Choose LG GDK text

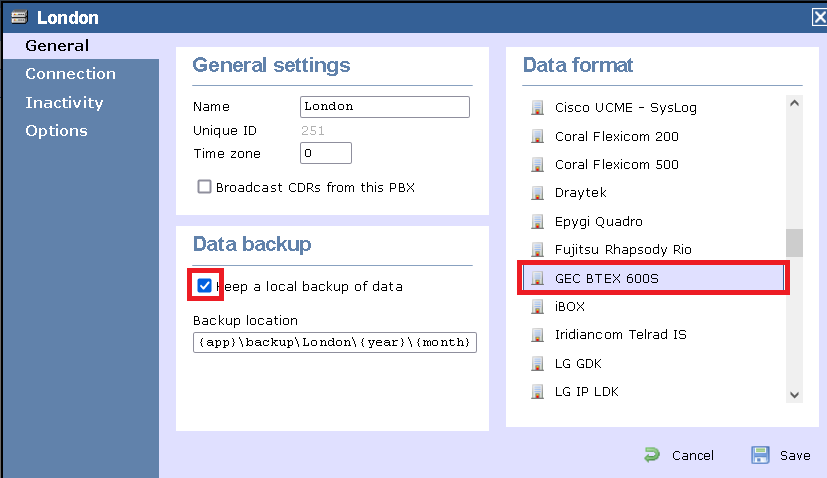578,364
